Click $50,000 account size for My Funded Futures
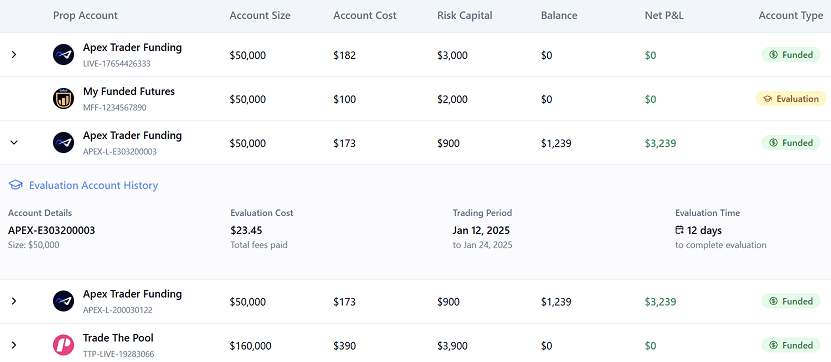This screenshot has width=831, height=362. (247, 99)
